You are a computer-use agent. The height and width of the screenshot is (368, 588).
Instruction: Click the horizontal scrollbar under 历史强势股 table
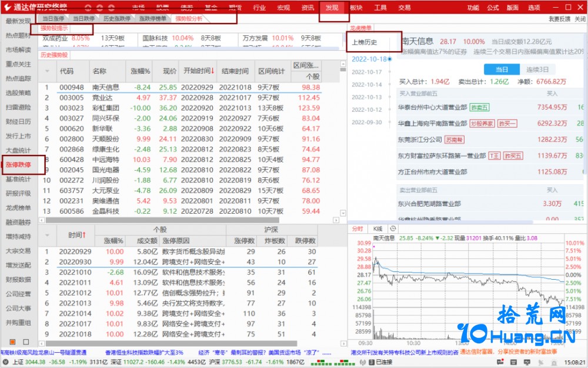pyautogui.click(x=162, y=220)
